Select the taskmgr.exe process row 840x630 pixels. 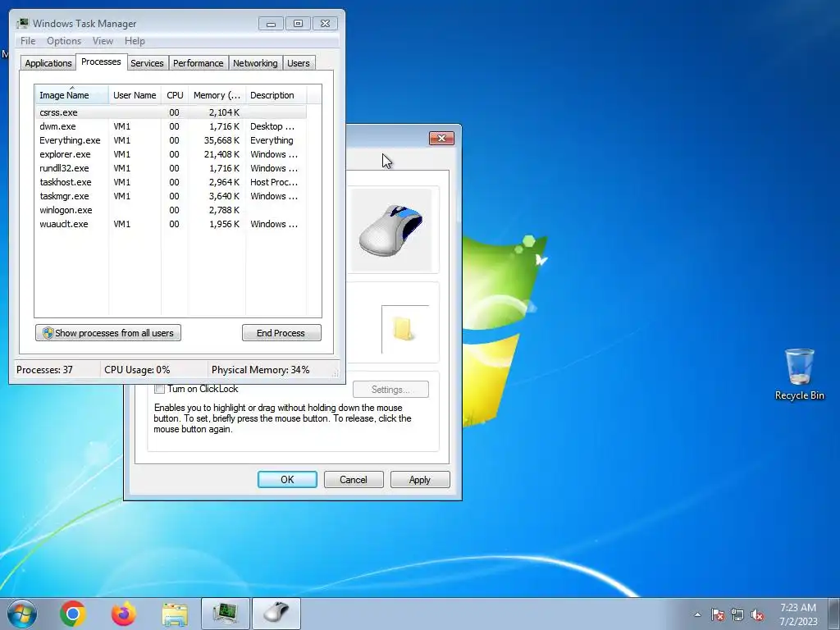(171, 196)
